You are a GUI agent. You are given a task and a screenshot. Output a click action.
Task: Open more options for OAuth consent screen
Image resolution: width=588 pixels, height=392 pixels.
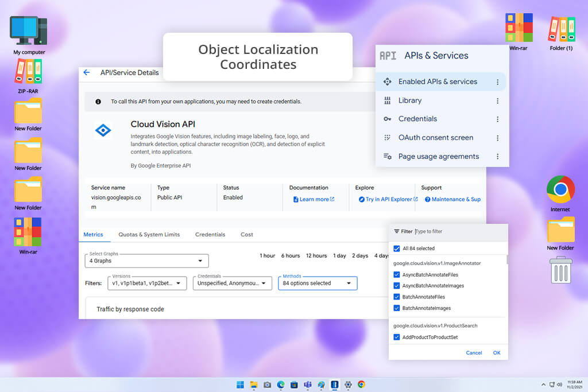(x=498, y=138)
